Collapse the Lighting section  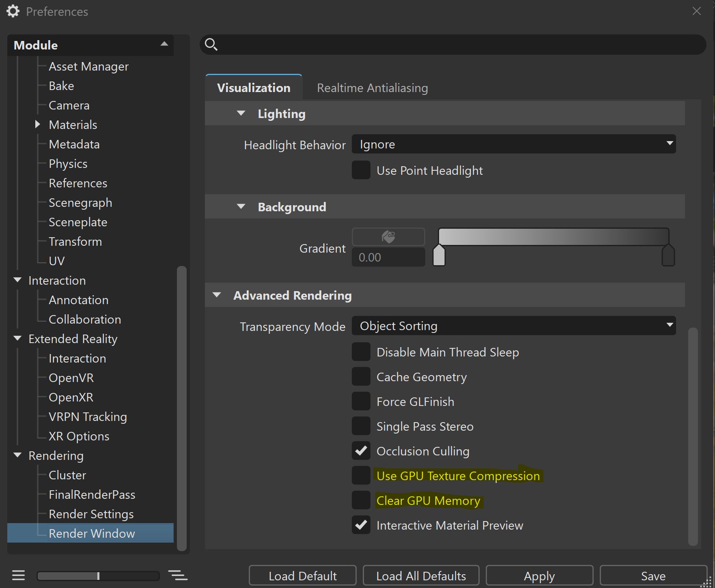coord(241,114)
